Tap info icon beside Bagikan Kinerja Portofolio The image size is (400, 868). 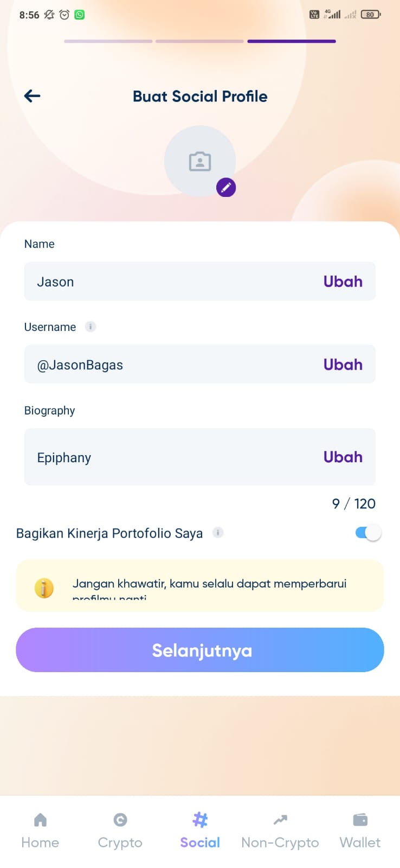tap(218, 533)
